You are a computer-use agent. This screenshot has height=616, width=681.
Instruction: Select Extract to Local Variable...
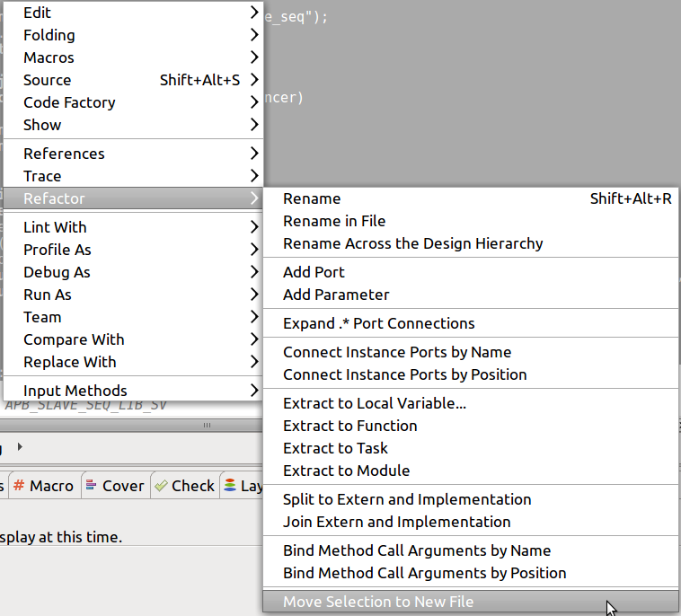(x=375, y=403)
